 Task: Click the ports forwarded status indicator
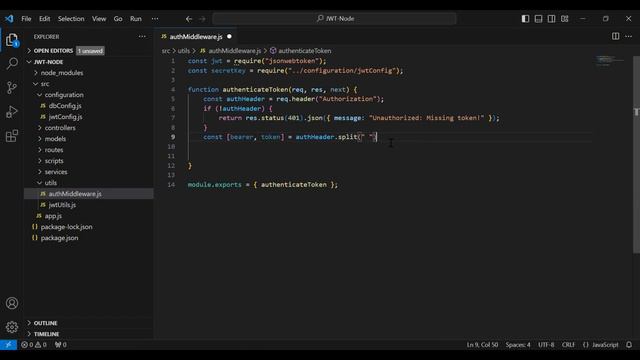click(61, 344)
